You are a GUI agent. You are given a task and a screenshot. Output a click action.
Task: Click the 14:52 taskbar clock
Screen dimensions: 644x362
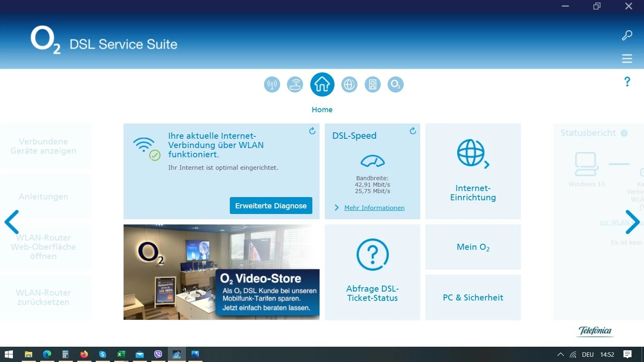pos(607,354)
